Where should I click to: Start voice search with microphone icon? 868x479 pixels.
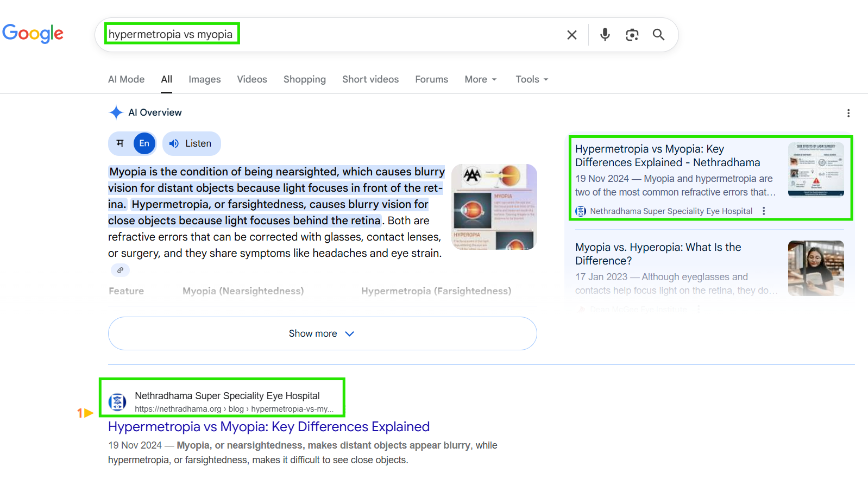(605, 35)
